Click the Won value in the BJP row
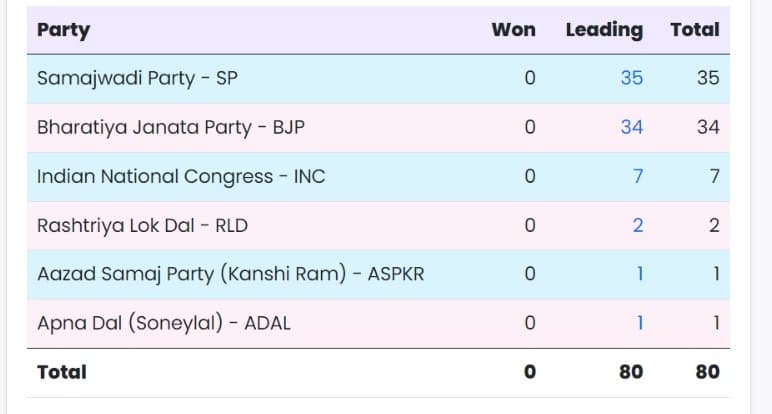Viewport: 772px width, 414px height. 530,127
